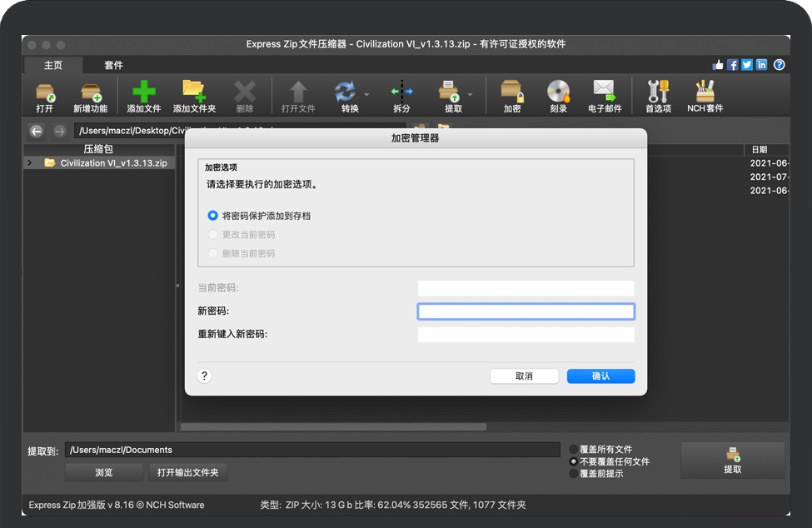The height and width of the screenshot is (528, 812).
Task: Click the 刻录 burn-to-disc icon
Action: coord(558,94)
